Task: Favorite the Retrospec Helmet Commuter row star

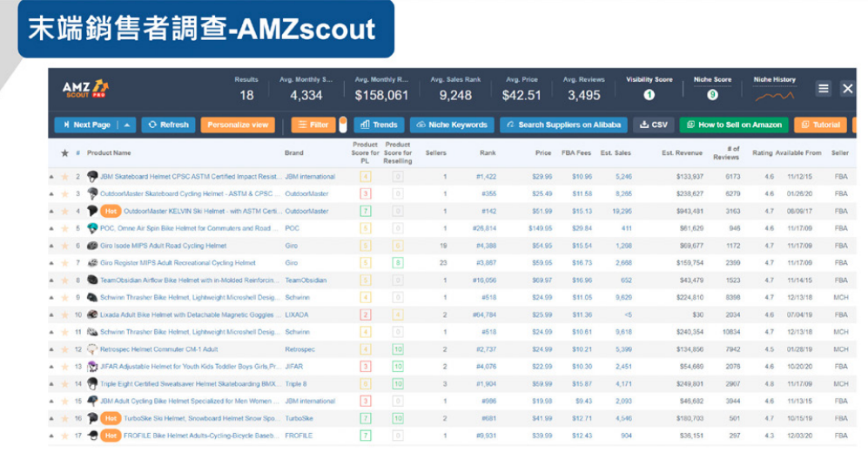Action: coord(64,349)
